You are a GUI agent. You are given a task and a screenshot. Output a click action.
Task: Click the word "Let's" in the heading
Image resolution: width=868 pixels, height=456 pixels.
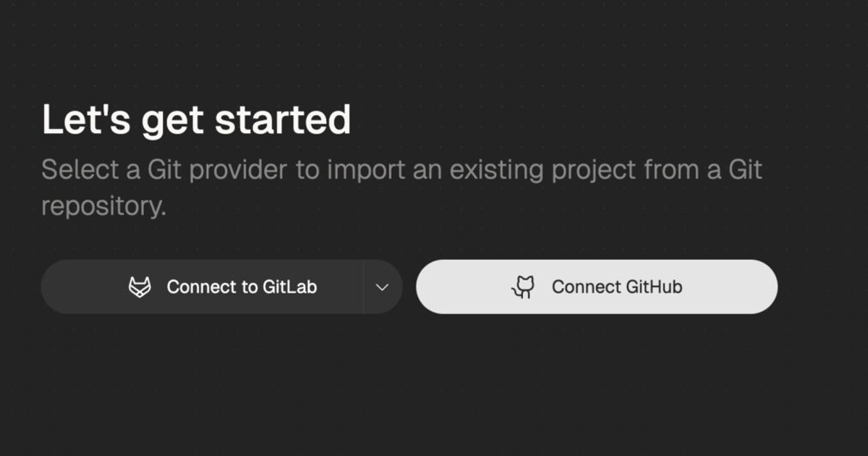[x=86, y=120]
